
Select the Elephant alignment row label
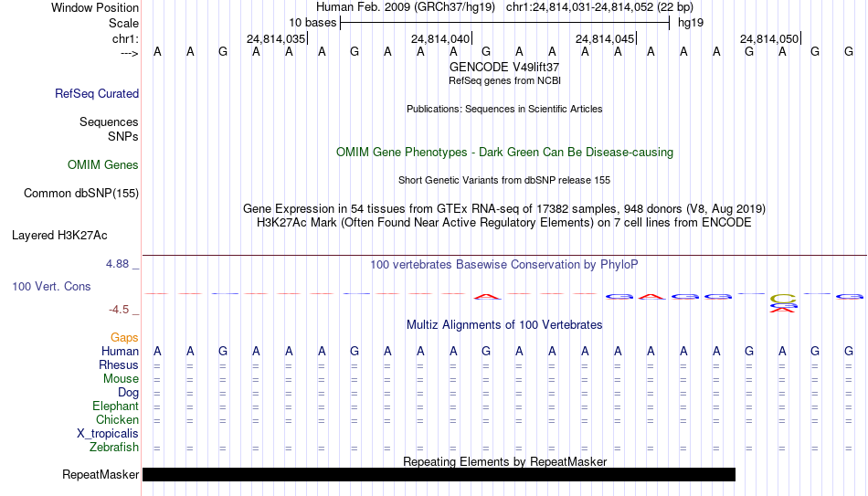[115, 406]
